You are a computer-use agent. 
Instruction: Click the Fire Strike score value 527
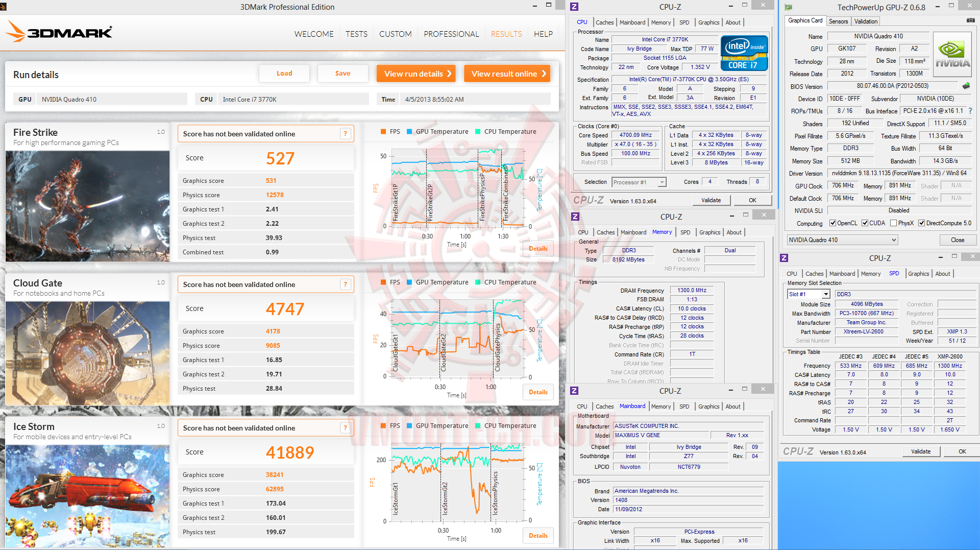(x=280, y=158)
